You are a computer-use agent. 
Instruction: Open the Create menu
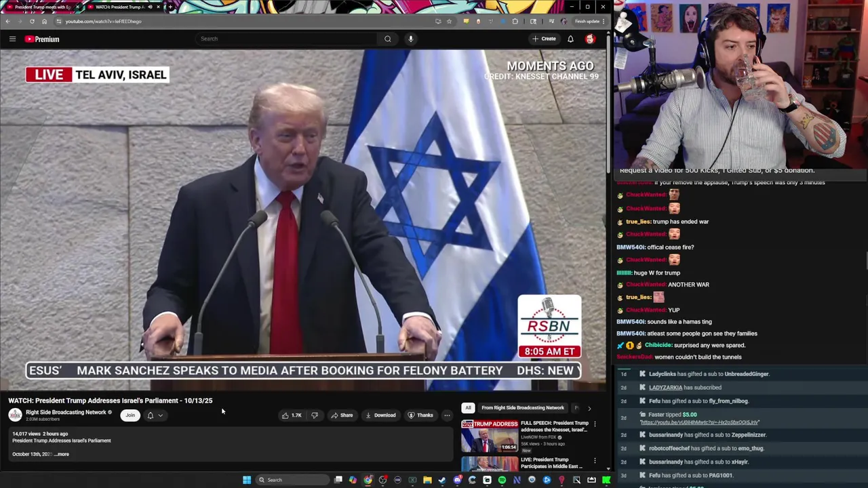click(x=544, y=39)
